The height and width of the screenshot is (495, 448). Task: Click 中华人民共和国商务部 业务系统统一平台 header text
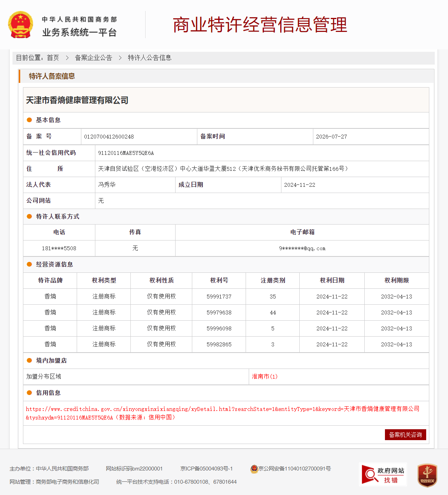79,26
